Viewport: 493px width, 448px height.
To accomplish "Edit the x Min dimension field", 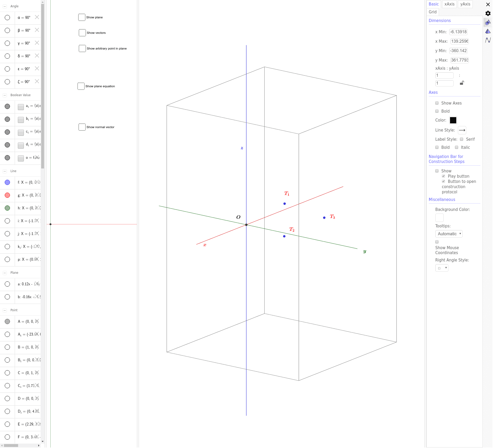I will (458, 32).
